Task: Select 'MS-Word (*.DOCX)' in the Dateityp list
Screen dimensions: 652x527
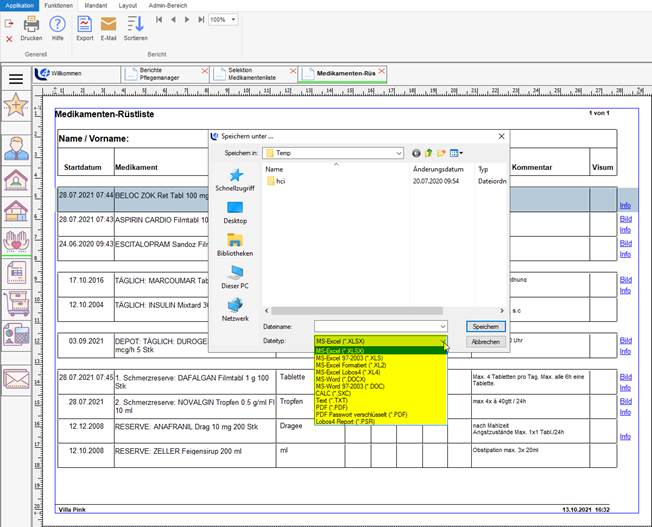Action: click(342, 379)
